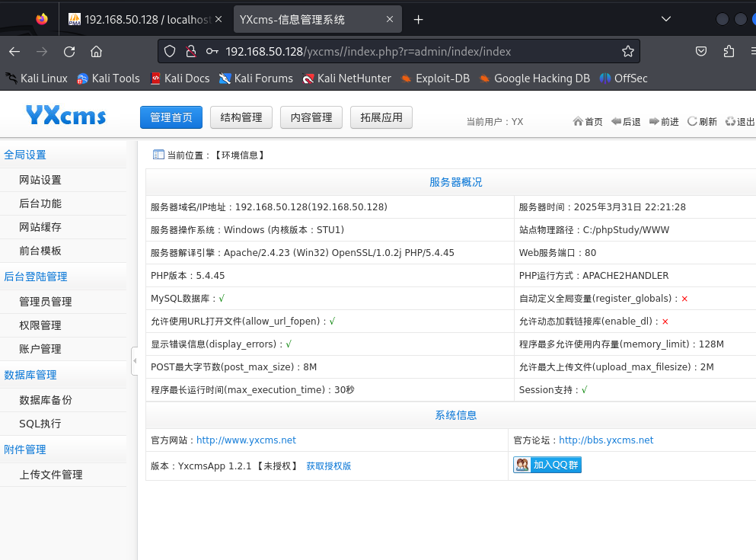Click the saved-password key icon in address bar
Image resolution: width=756 pixels, height=560 pixels.
212,51
